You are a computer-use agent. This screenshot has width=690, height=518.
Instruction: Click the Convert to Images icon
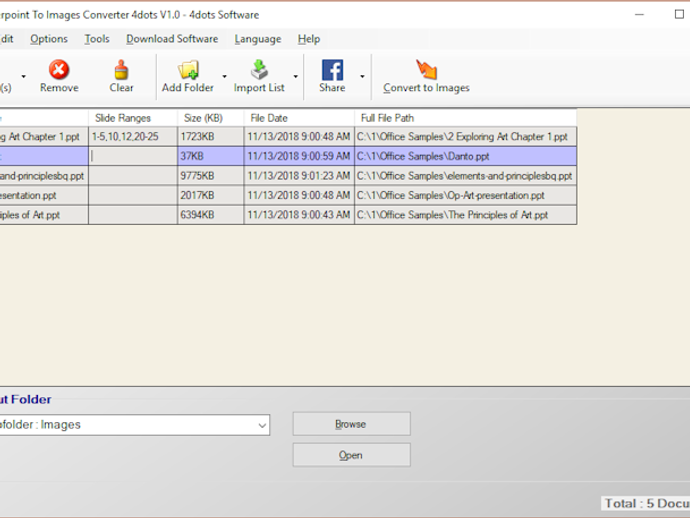[426, 70]
